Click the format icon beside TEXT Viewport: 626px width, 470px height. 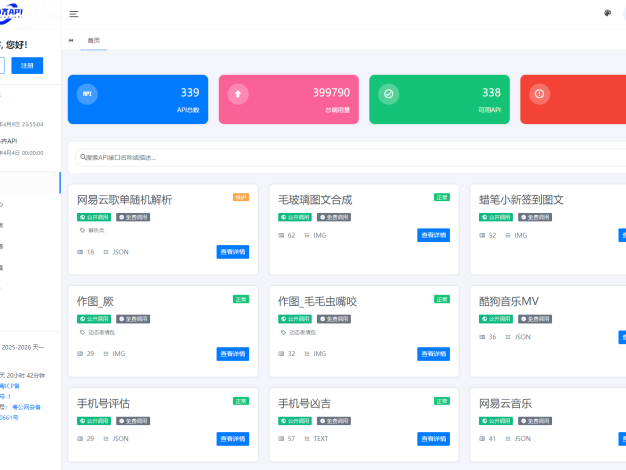pyautogui.click(x=307, y=438)
